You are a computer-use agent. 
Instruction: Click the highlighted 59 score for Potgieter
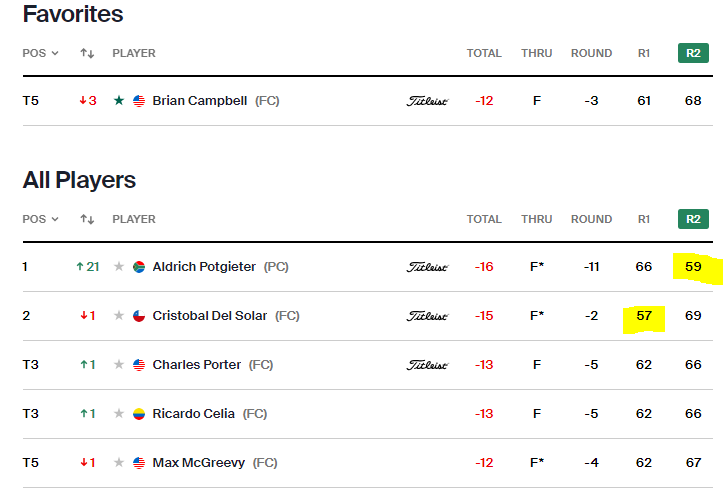coord(693,267)
